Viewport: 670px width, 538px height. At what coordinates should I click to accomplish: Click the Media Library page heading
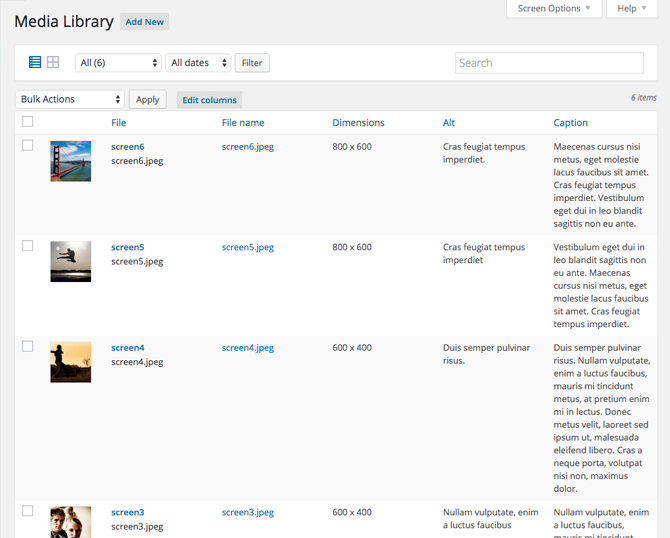[x=64, y=21]
